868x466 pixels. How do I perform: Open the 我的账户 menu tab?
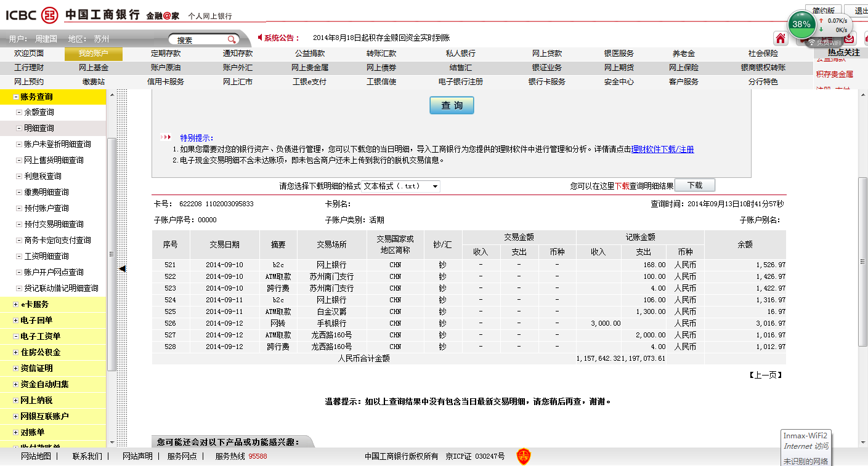[x=93, y=54]
